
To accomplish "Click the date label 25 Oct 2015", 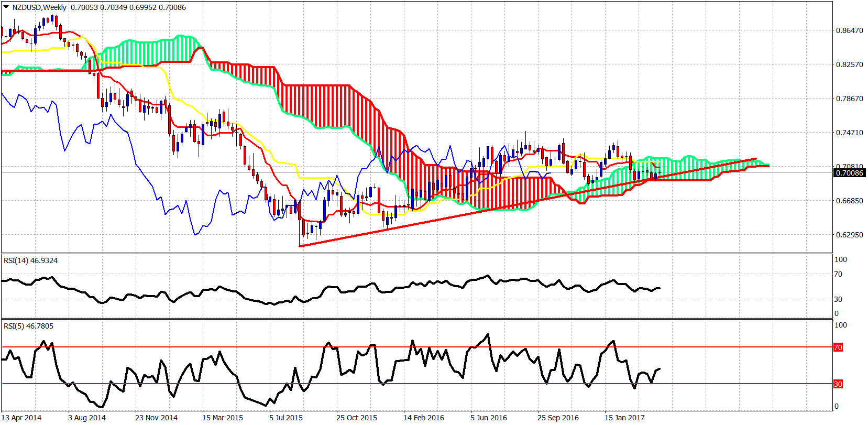I will pos(357,418).
